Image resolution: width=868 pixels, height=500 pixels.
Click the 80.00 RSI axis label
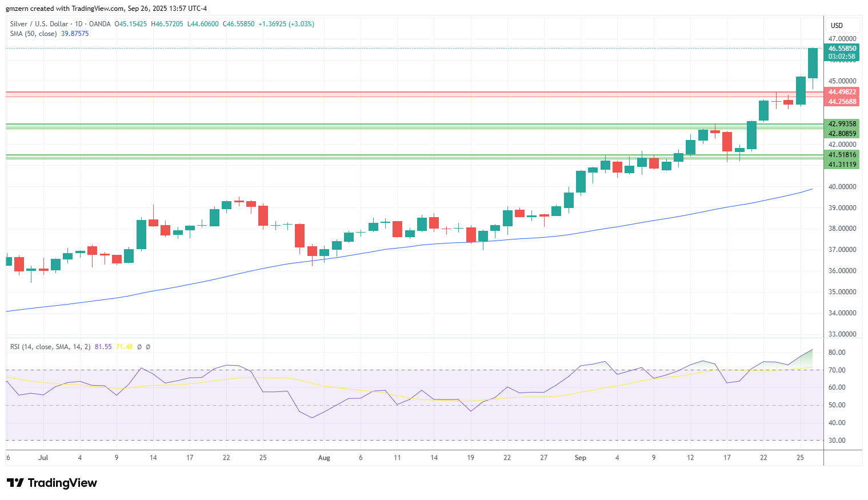pos(837,353)
